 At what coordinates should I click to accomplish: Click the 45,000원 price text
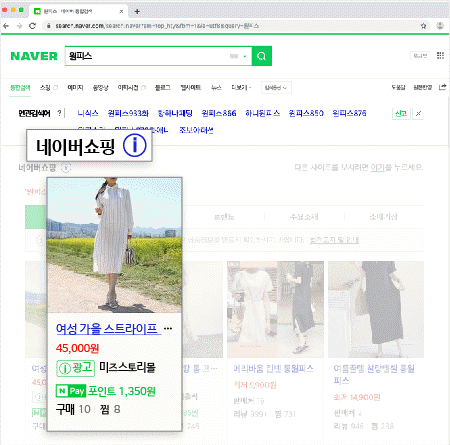pos(77,348)
